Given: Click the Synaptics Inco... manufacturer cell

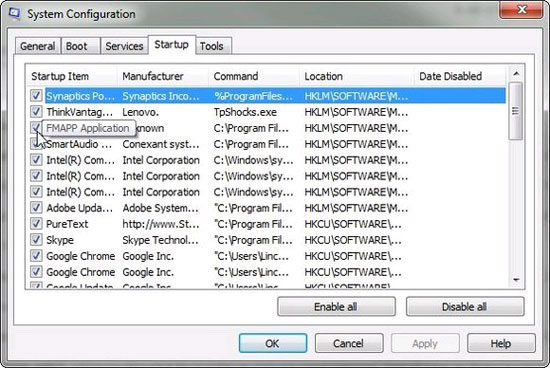Looking at the screenshot, I should [x=161, y=96].
